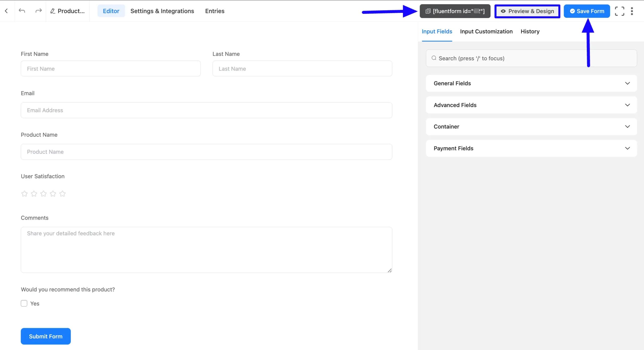
Task: Click the fourth satisfaction star
Action: tap(53, 194)
